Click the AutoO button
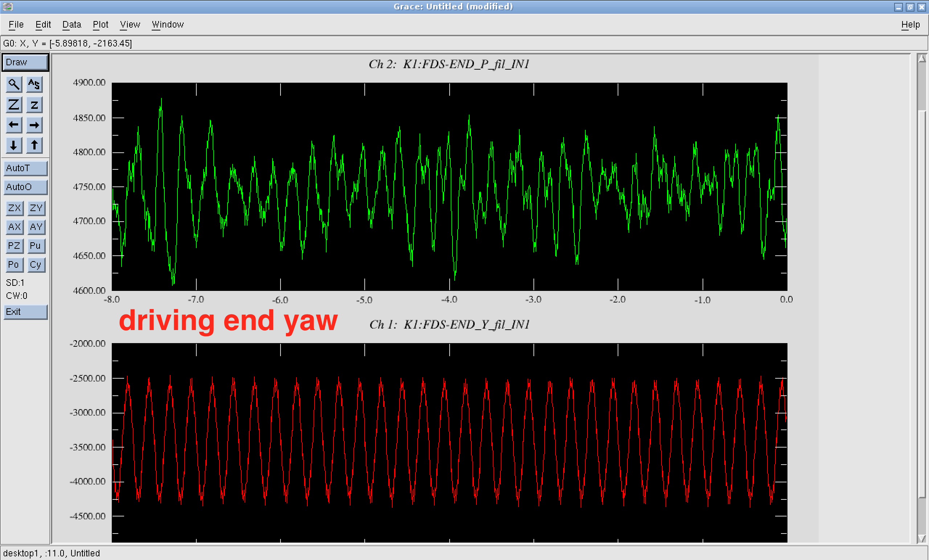Image resolution: width=929 pixels, height=560 pixels. coord(26,187)
